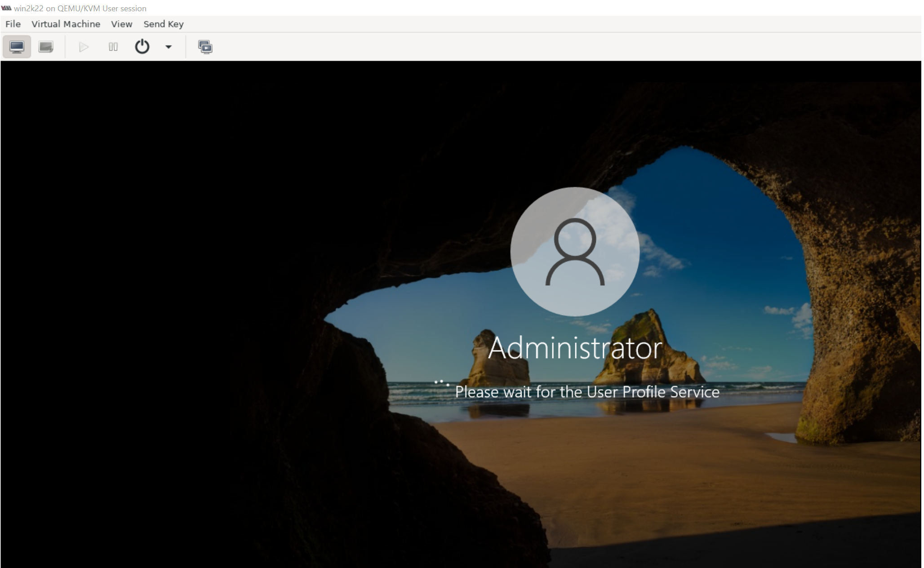Open the Send Key menu
924x568 pixels.
pos(164,24)
